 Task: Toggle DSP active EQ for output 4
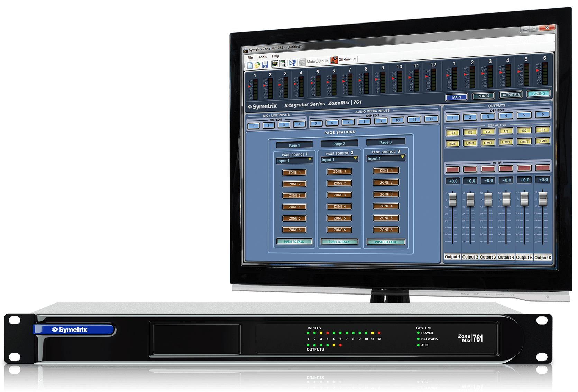click(x=506, y=131)
